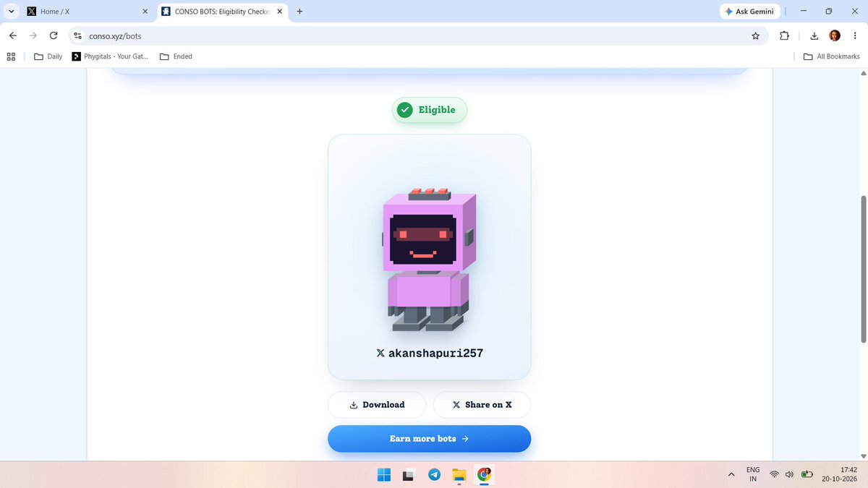Open the Ended bookmarks folder
868x488 pixels.
[x=176, y=56]
